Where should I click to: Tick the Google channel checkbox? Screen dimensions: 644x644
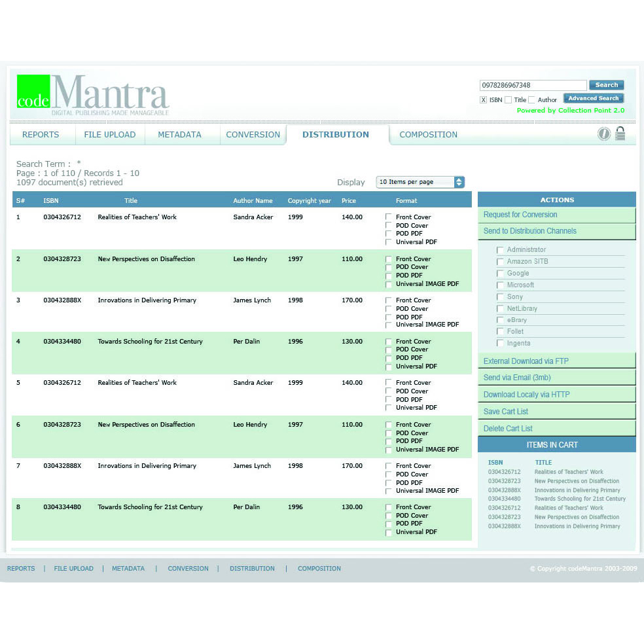click(x=500, y=274)
